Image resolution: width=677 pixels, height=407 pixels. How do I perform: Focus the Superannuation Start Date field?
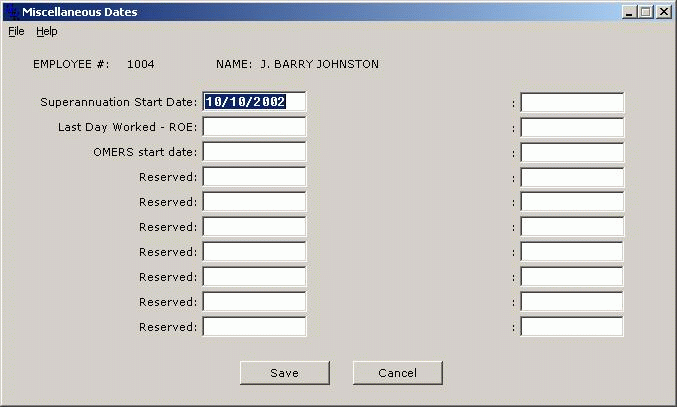(254, 102)
